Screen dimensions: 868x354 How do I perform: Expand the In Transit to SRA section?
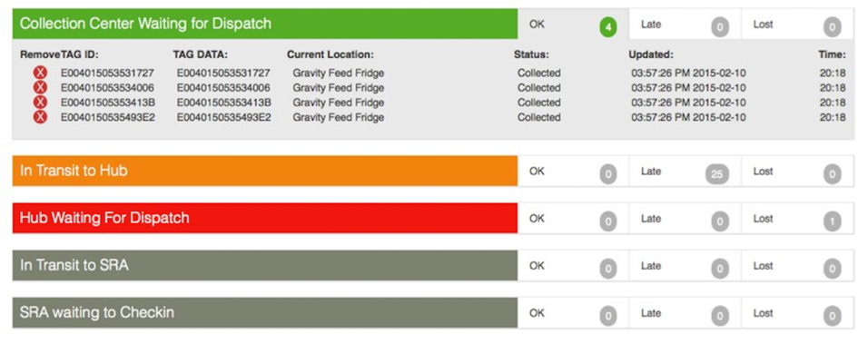pyautogui.click(x=264, y=265)
